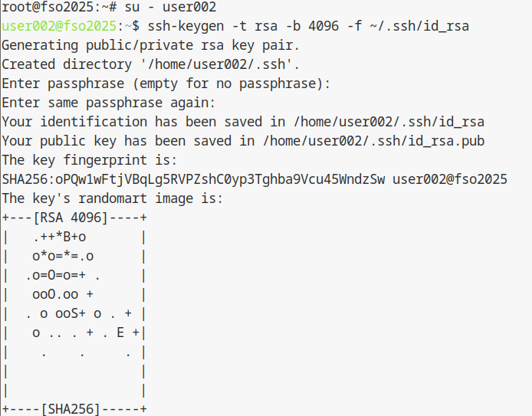532x416 pixels.
Task: Click the SHA256 fingerprint hash string
Action: (193, 179)
